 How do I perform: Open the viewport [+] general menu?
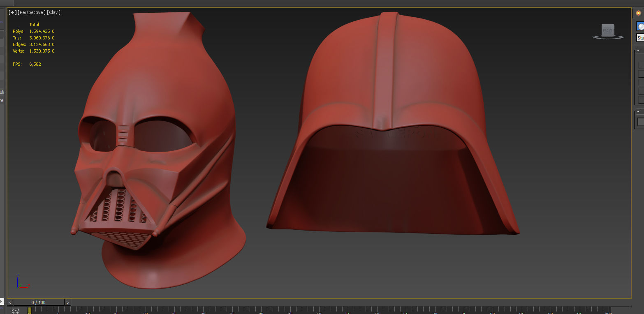pos(13,12)
